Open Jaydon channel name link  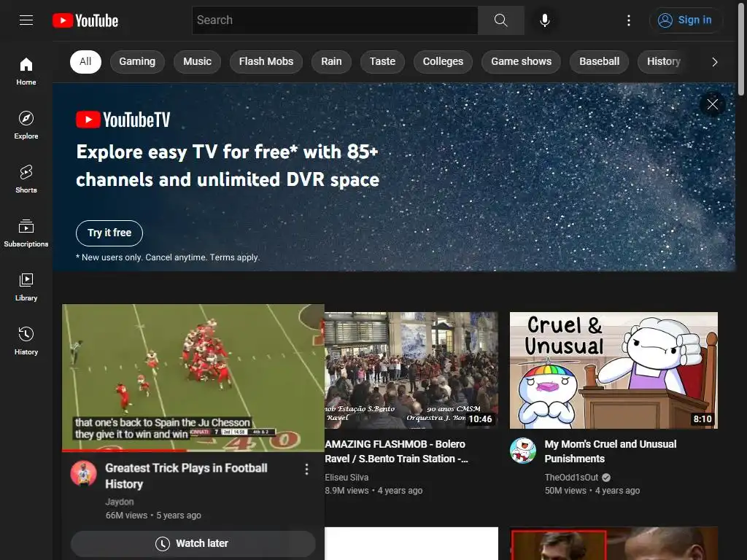pos(120,502)
